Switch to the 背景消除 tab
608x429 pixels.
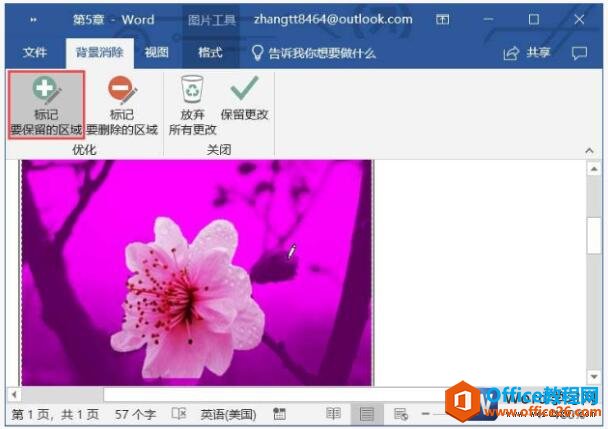pos(100,53)
